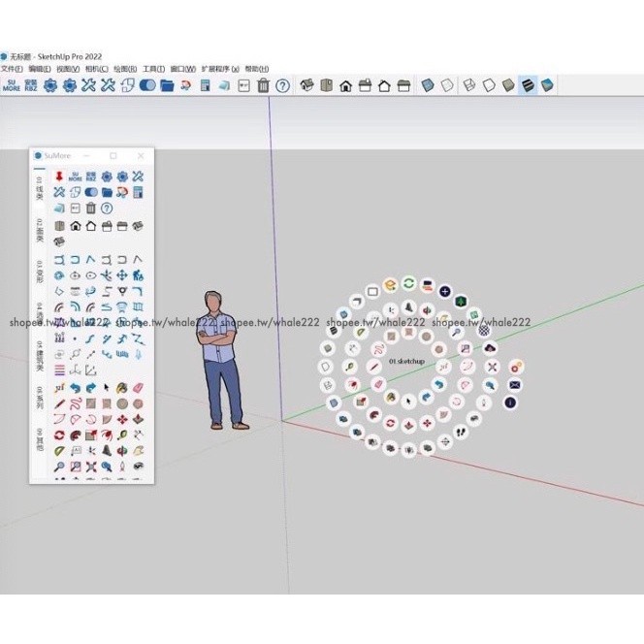The height and width of the screenshot is (644, 644).
Task: Open the 帮助(H) menu
Action: pos(257,69)
